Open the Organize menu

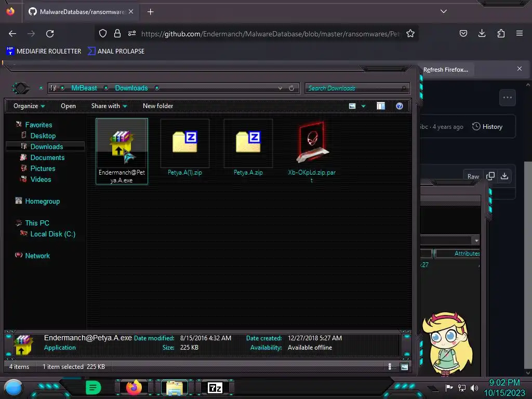(x=29, y=106)
